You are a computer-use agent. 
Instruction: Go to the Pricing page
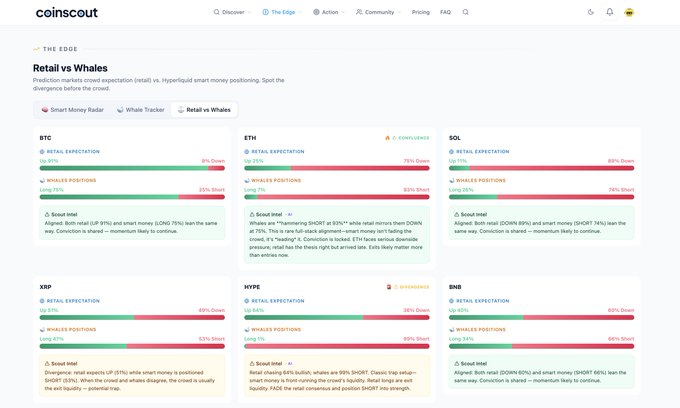[x=421, y=12]
